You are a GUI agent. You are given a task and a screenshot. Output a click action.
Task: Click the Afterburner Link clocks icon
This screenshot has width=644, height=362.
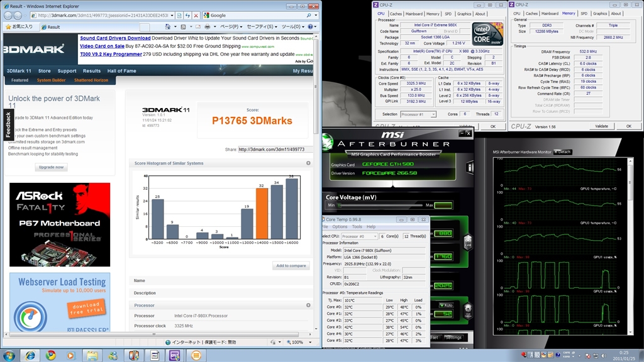point(468,242)
